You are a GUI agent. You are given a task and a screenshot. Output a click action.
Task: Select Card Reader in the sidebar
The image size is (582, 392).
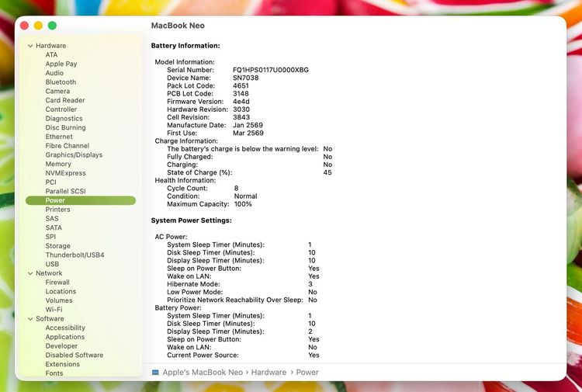pos(65,100)
